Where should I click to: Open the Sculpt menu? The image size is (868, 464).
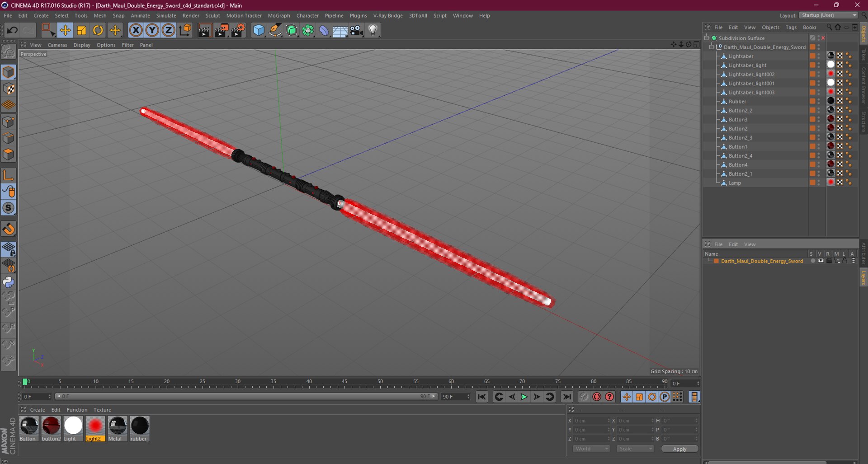pyautogui.click(x=212, y=15)
